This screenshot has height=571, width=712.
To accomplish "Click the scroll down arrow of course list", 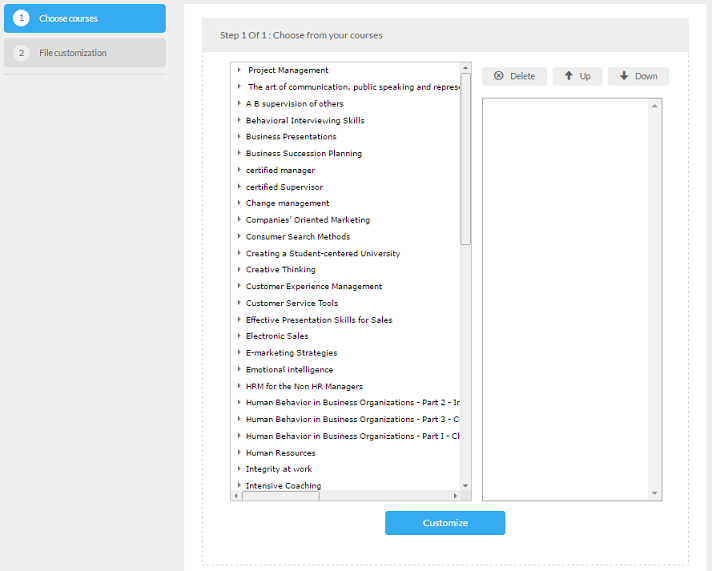I will click(465, 485).
